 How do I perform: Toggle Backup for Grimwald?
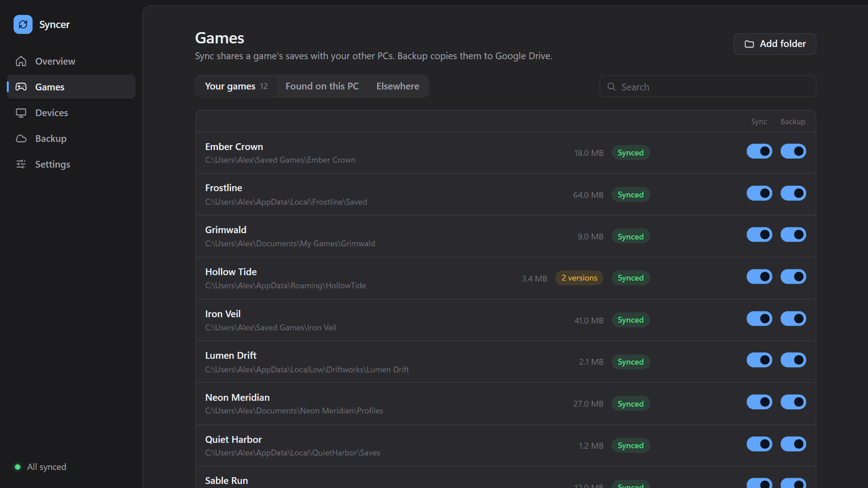coord(793,235)
